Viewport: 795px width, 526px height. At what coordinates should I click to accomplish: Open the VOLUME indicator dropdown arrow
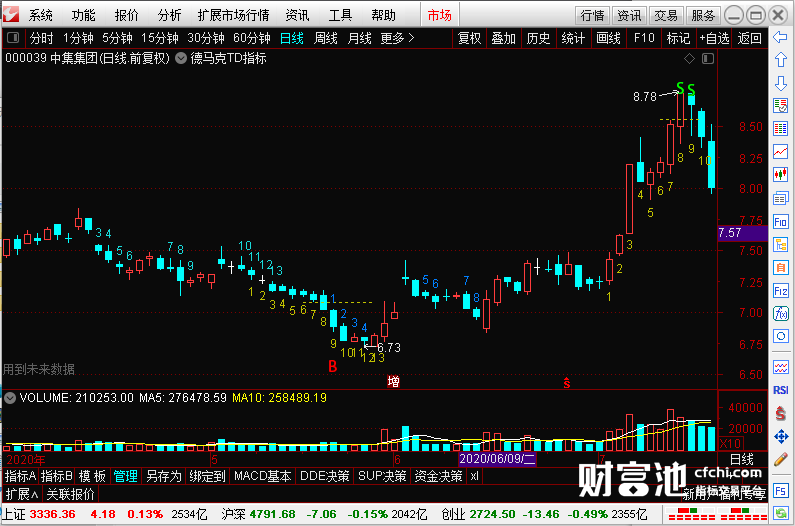coord(10,398)
